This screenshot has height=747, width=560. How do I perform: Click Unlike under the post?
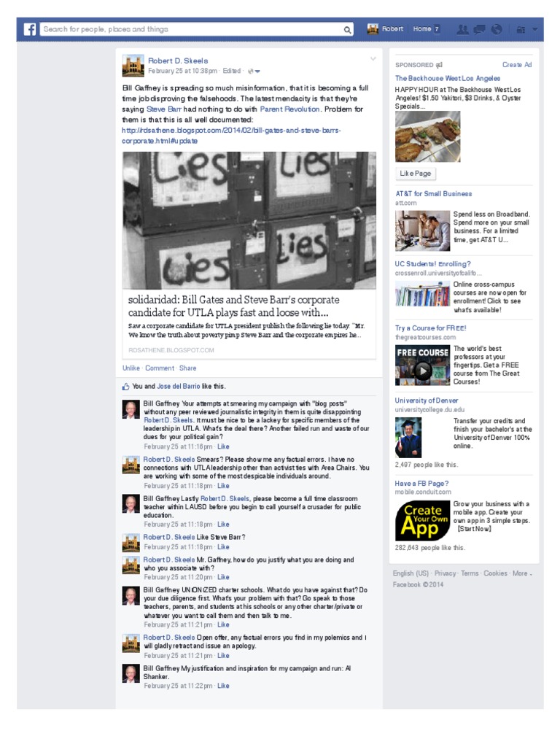coord(131,368)
